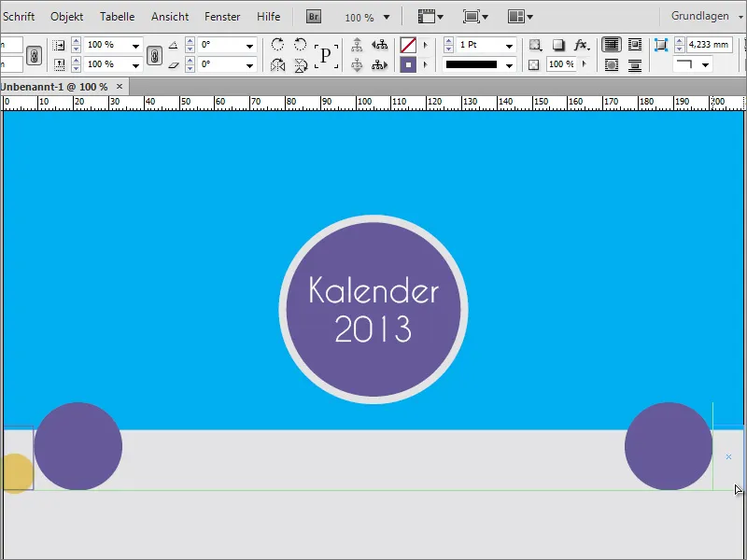
Task: Open the fx effects menu
Action: coord(582,45)
